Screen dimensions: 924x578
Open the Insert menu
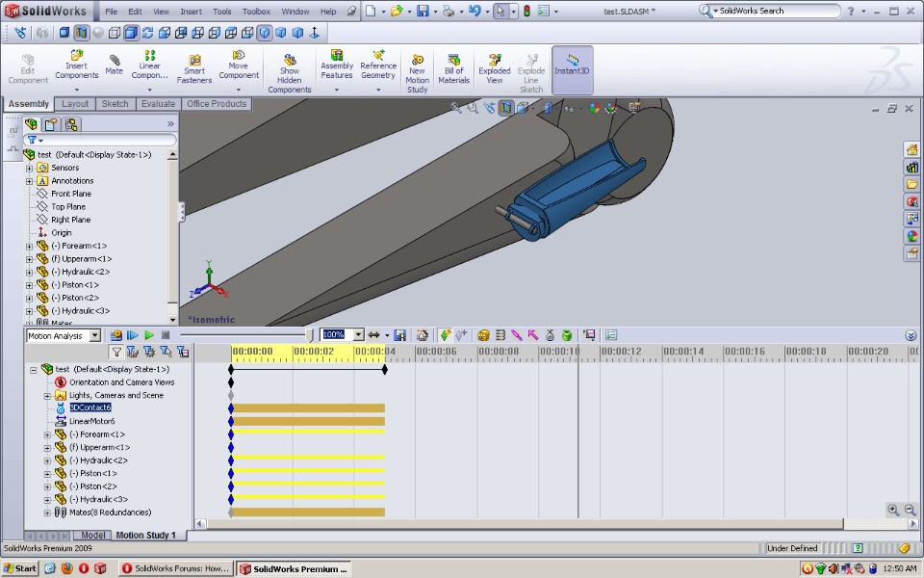(191, 12)
